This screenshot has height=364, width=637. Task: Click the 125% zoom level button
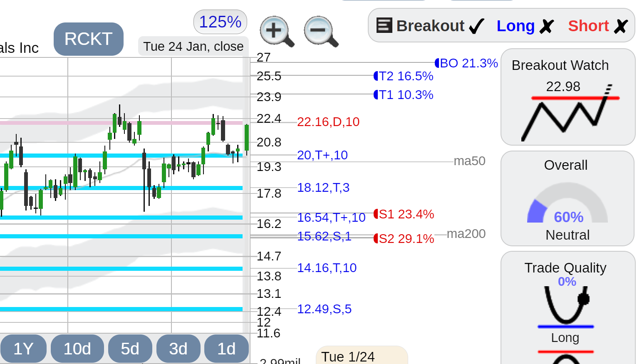[x=220, y=22]
